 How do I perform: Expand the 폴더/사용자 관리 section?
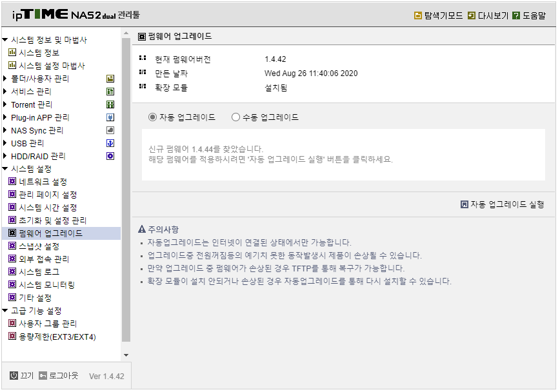5,78
